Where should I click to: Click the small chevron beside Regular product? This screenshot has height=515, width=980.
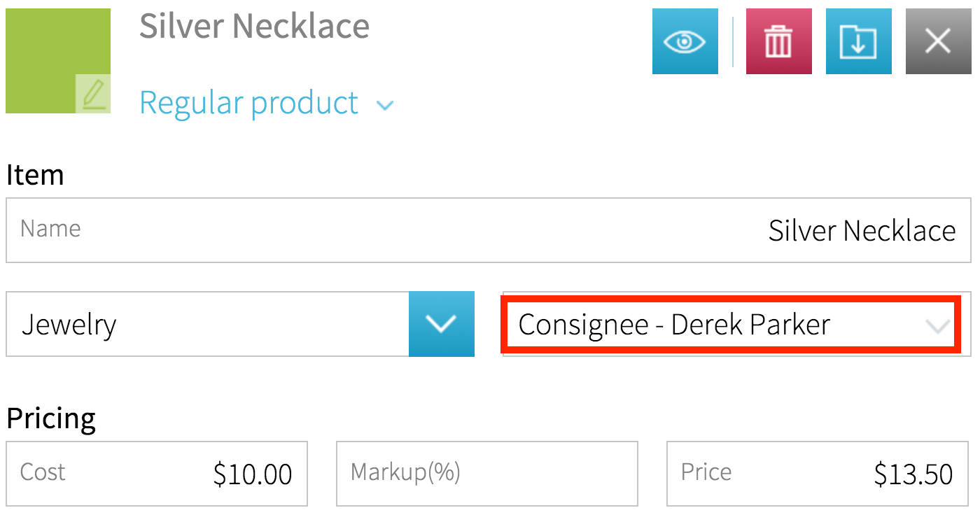[x=384, y=106]
